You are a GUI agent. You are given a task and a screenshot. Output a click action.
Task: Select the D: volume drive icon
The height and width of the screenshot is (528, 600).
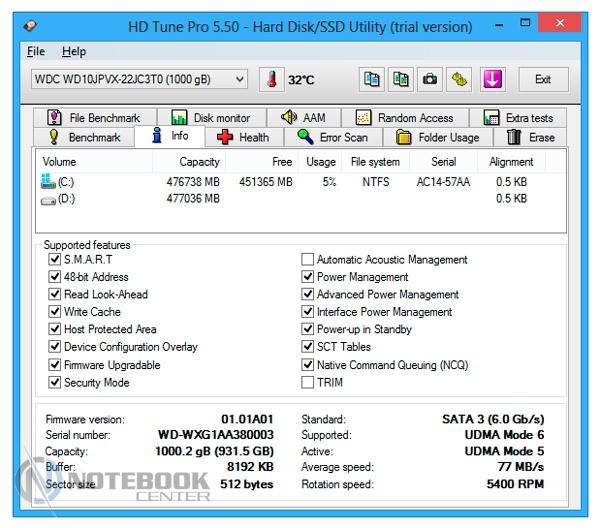[x=48, y=199]
